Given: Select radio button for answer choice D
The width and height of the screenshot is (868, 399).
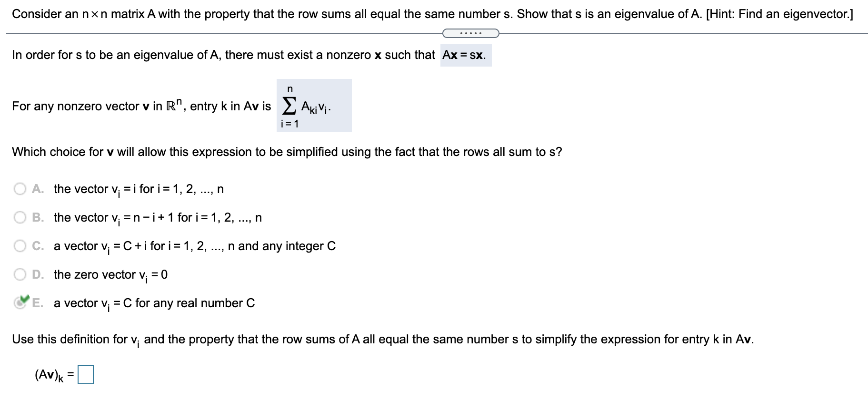Looking at the screenshot, I should coord(20,274).
